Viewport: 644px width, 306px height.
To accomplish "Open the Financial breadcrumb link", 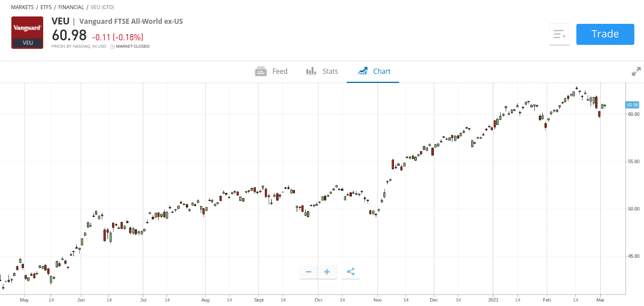I will point(71,7).
